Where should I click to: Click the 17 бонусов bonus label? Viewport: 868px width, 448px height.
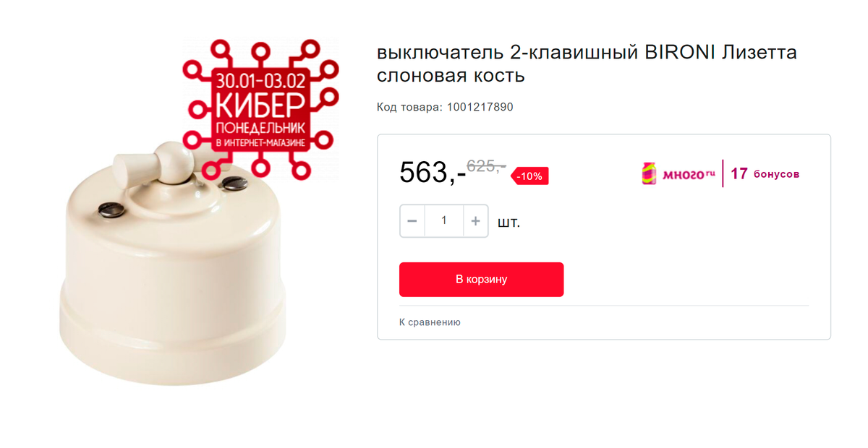pyautogui.click(x=765, y=174)
